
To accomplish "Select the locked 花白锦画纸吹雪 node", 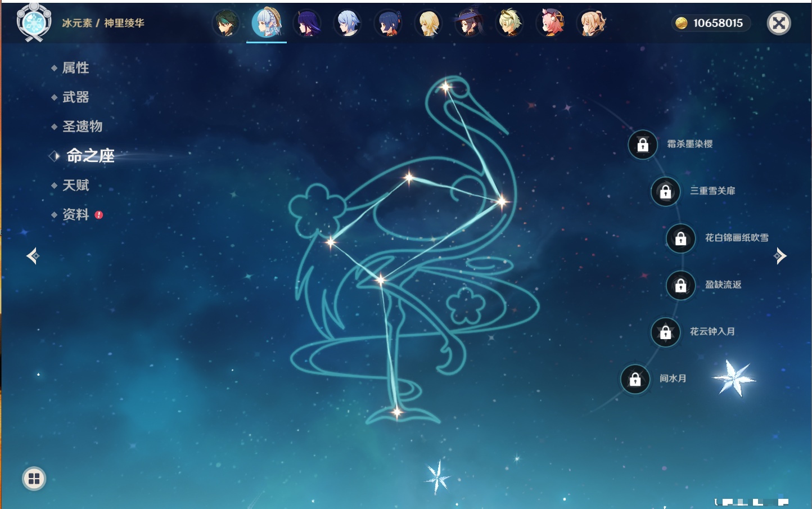I will coord(680,238).
